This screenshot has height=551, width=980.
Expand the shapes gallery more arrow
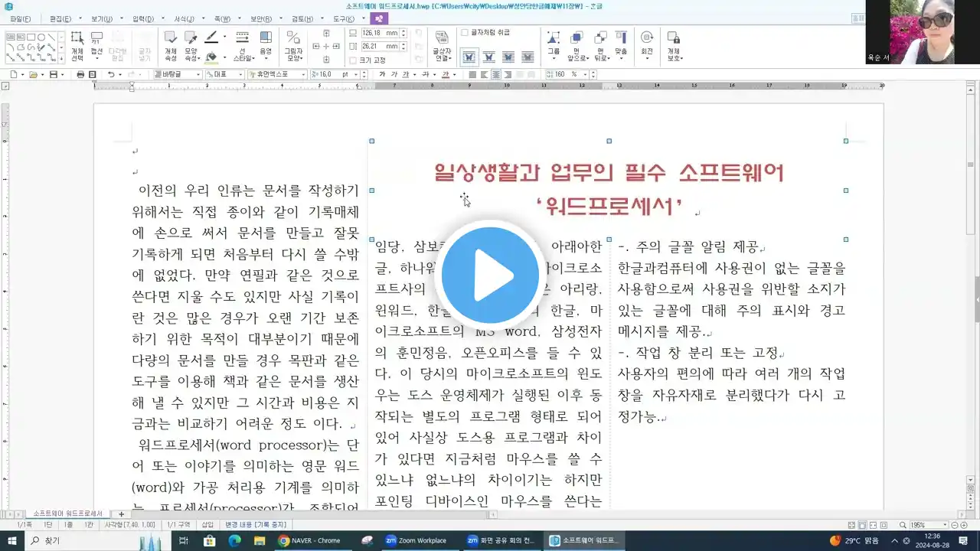click(61, 57)
